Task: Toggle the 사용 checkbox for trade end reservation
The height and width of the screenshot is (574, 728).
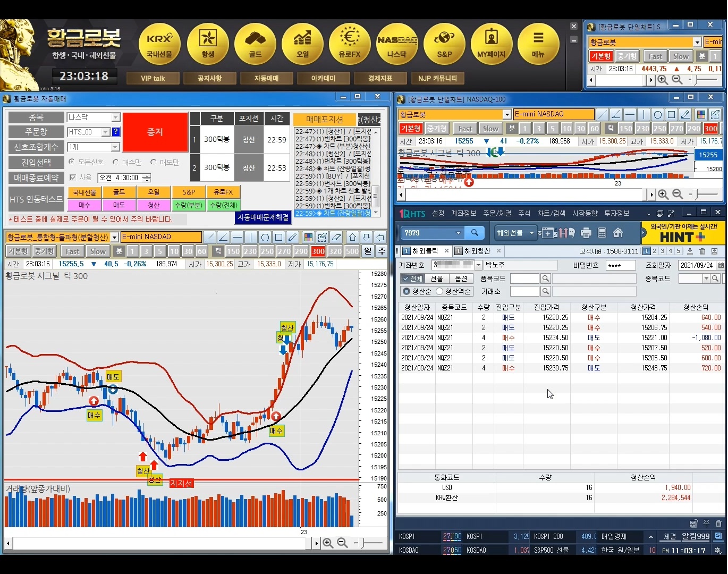Action: point(73,178)
